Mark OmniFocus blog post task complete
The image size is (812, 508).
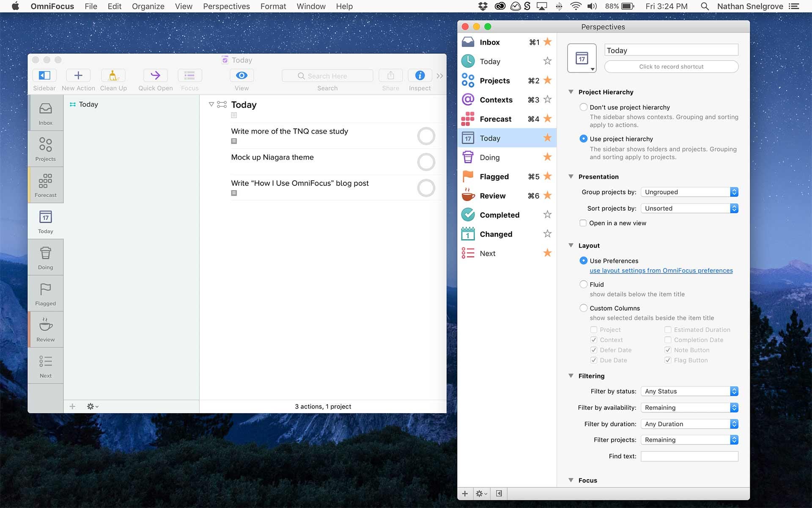pyautogui.click(x=426, y=188)
